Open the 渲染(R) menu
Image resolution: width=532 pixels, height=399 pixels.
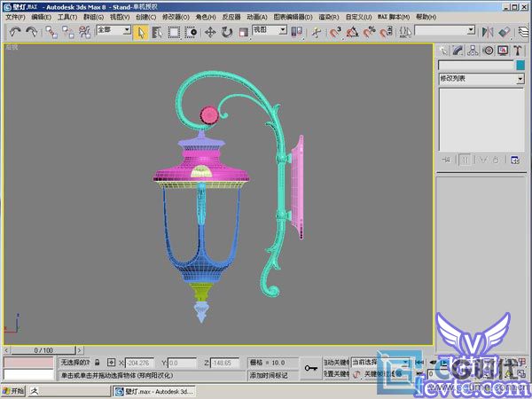(x=328, y=17)
